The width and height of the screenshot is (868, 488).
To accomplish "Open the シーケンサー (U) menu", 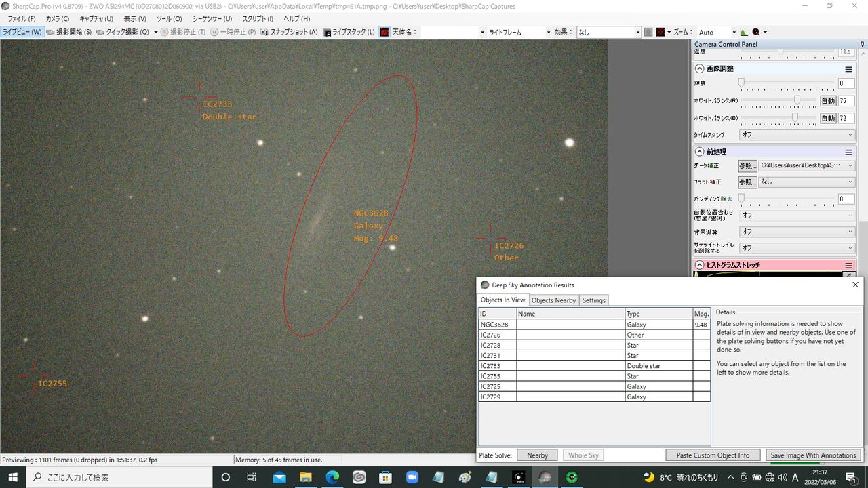I will tap(212, 19).
